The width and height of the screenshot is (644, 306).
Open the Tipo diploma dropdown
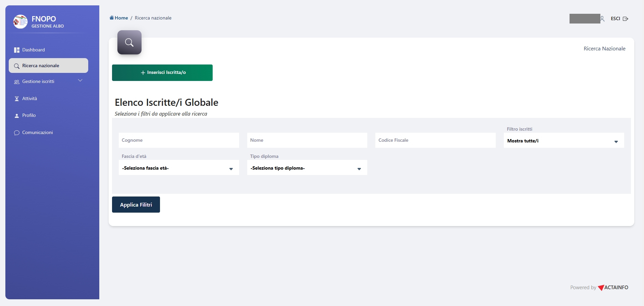(x=307, y=168)
